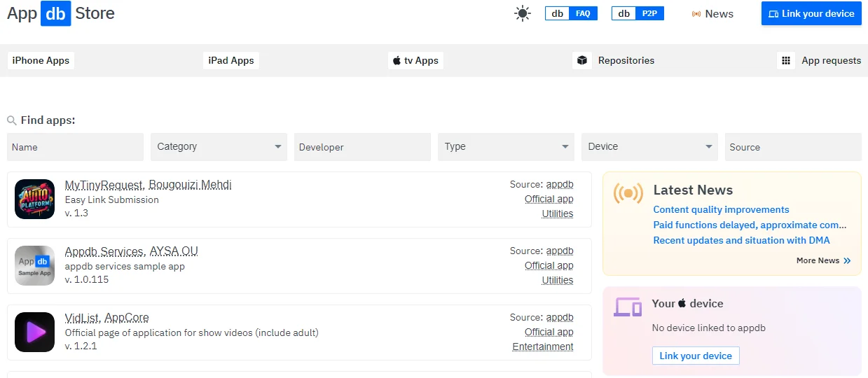Open developer AYSA OU link
Viewport: 868px width, 378px height.
pyautogui.click(x=174, y=251)
